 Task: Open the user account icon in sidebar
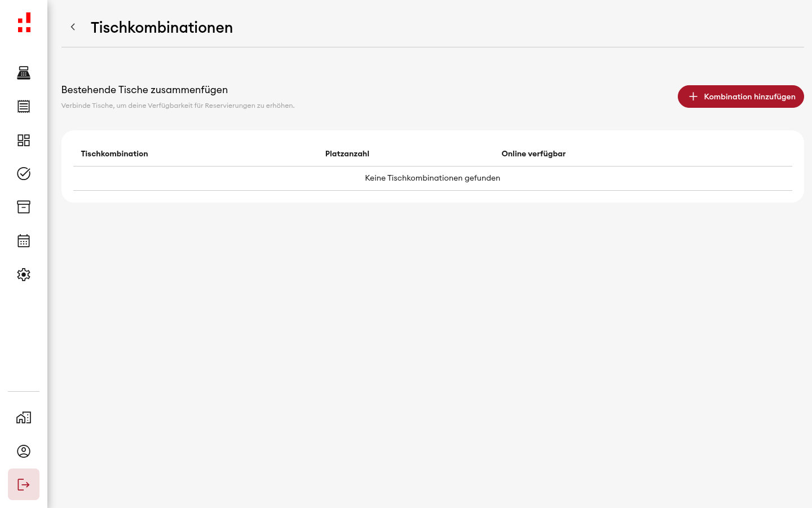pyautogui.click(x=24, y=451)
